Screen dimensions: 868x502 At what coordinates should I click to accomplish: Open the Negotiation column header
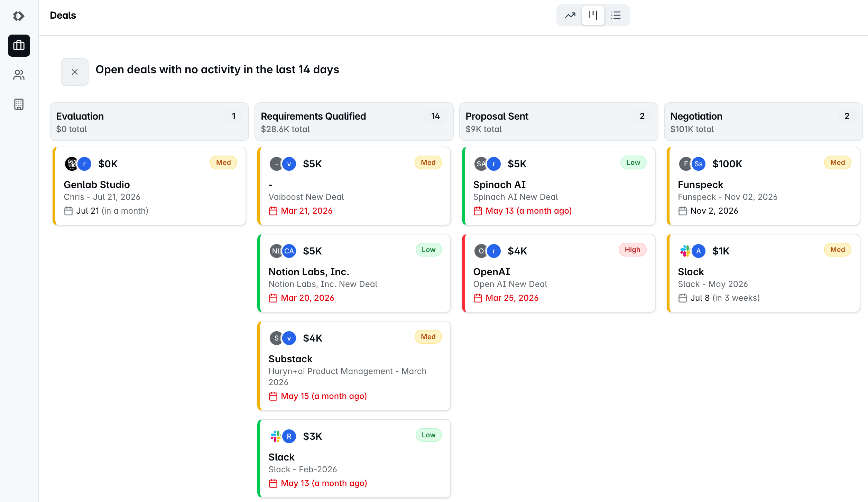point(764,122)
